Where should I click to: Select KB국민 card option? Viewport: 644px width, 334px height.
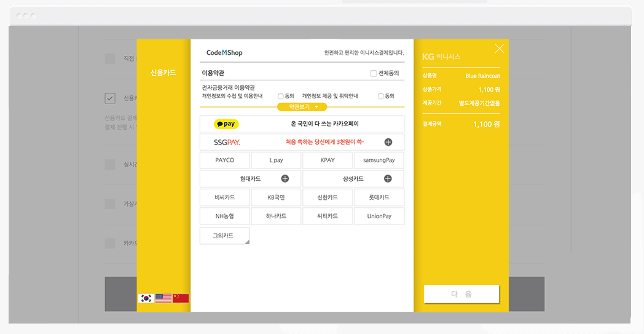(x=276, y=197)
